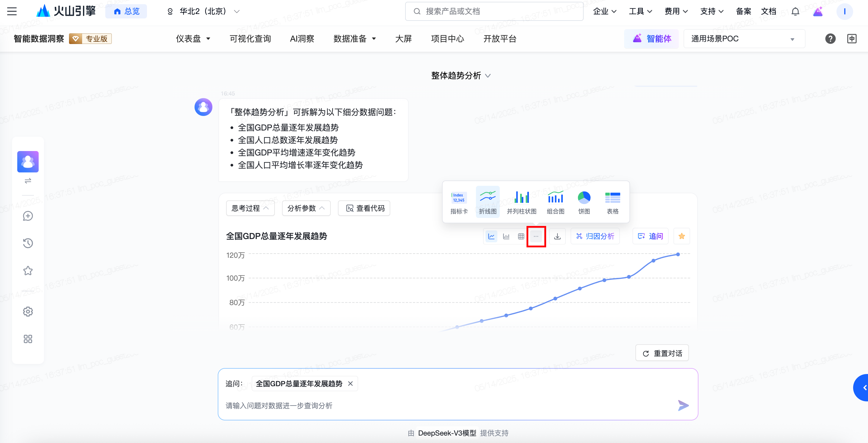Open the 备案 link
Screen dimensions: 868x443
[743, 12]
